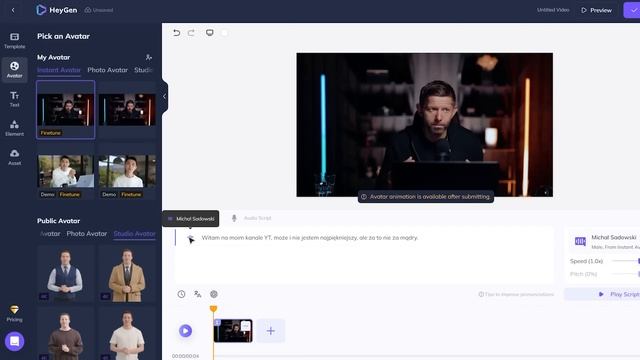Open the Asset upload panel
Screen dimensions: 640x360
[14, 157]
